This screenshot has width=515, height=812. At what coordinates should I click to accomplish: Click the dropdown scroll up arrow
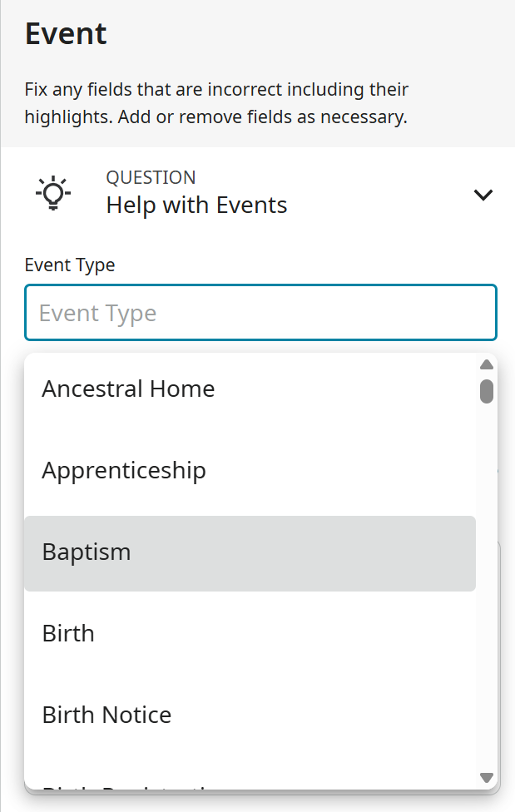pyautogui.click(x=487, y=364)
